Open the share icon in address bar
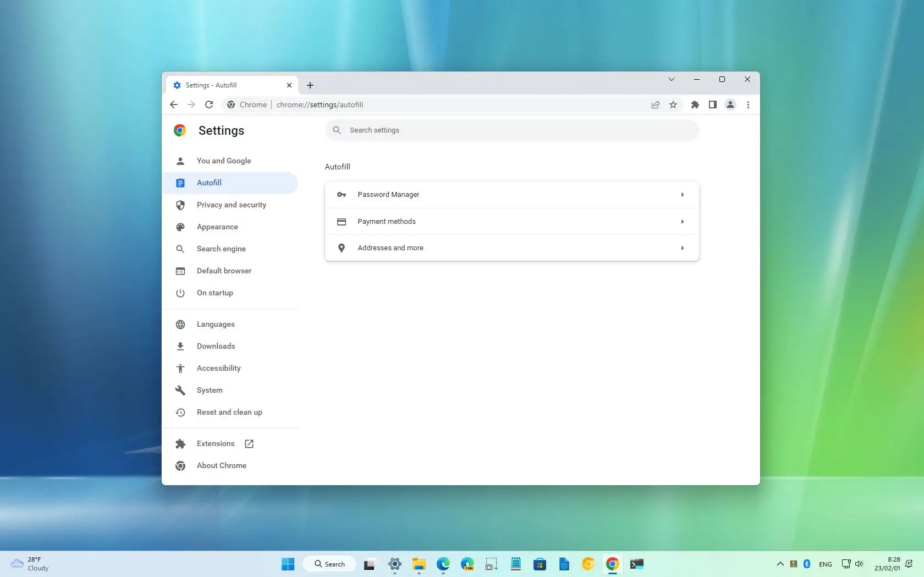Viewport: 924px width, 577px height. (655, 105)
